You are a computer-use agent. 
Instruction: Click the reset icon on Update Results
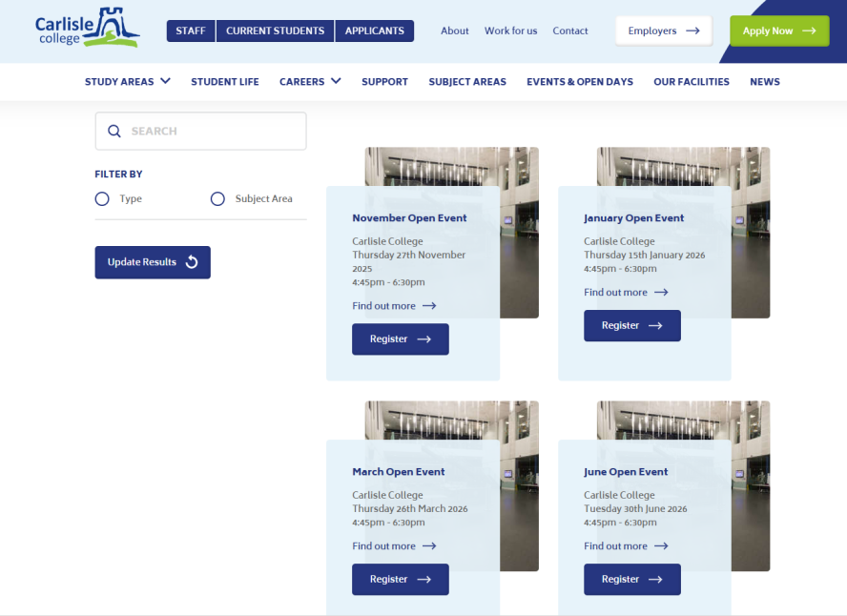tap(192, 262)
